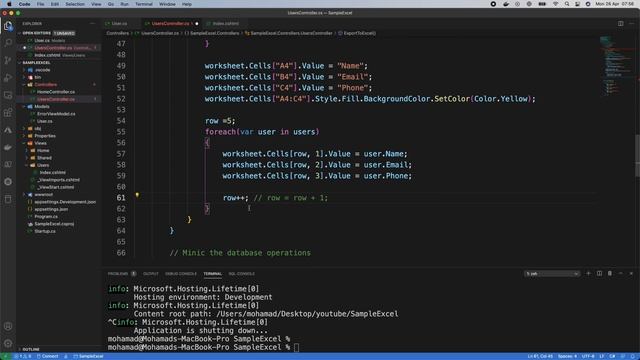Click SampleExcel project in status bar

point(88,356)
